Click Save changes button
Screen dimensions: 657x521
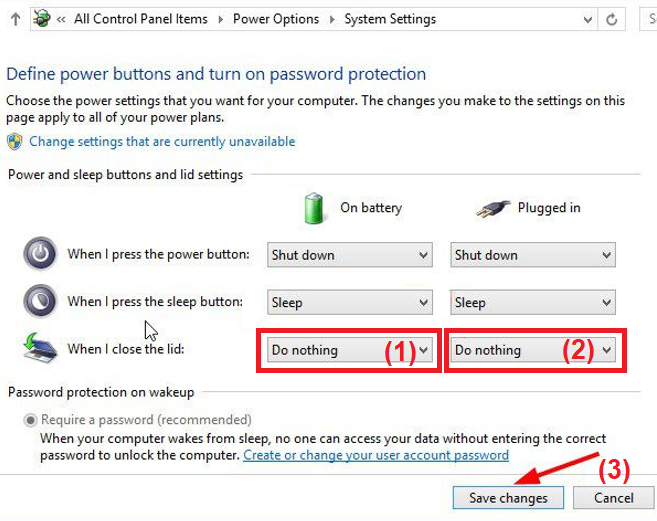(x=508, y=498)
